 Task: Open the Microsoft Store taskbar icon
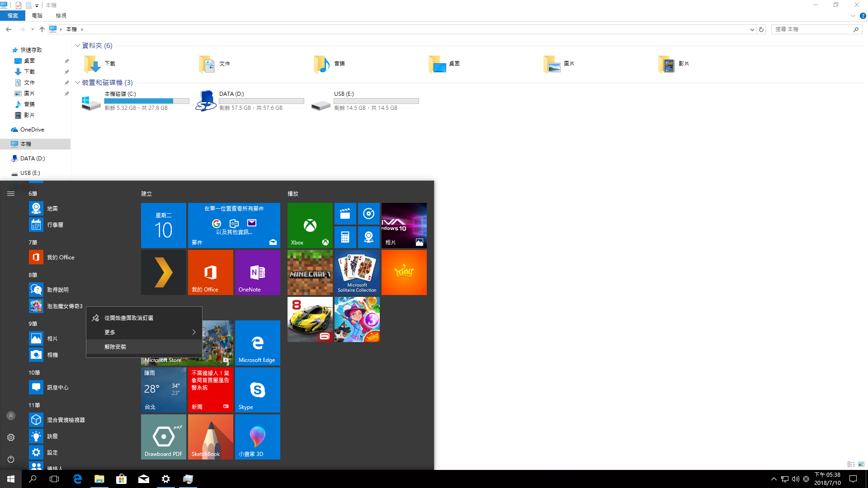tap(121, 479)
